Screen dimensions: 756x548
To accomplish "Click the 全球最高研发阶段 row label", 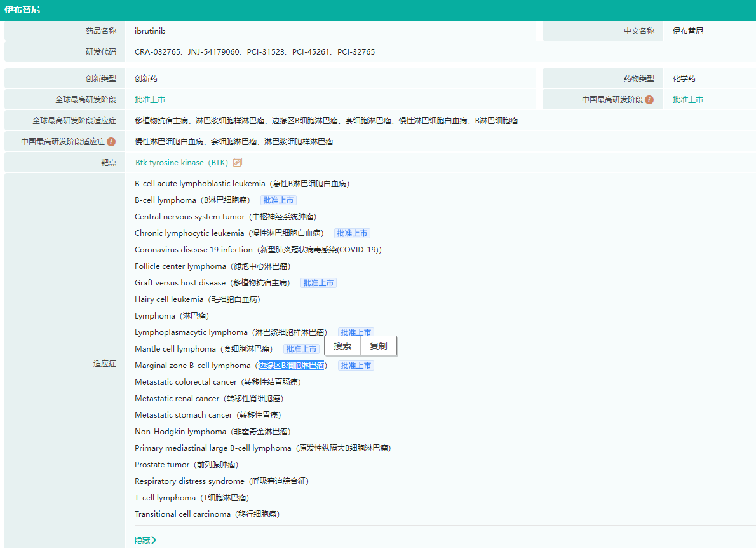I will (85, 100).
